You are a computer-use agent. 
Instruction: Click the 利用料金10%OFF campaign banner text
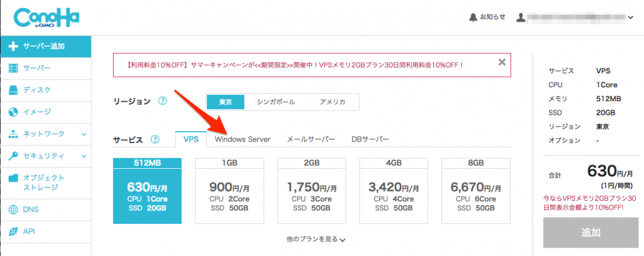click(x=295, y=65)
